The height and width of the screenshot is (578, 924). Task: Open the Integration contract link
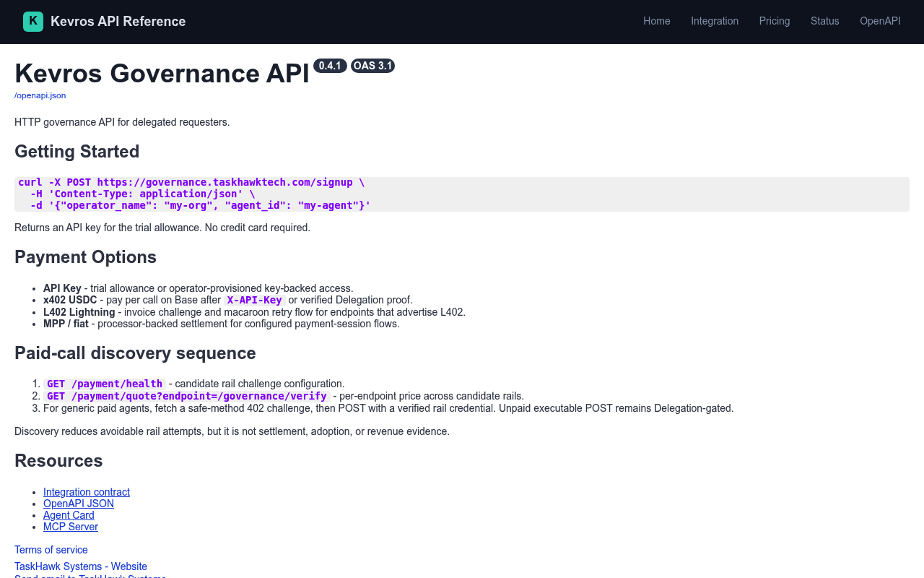pos(87,492)
